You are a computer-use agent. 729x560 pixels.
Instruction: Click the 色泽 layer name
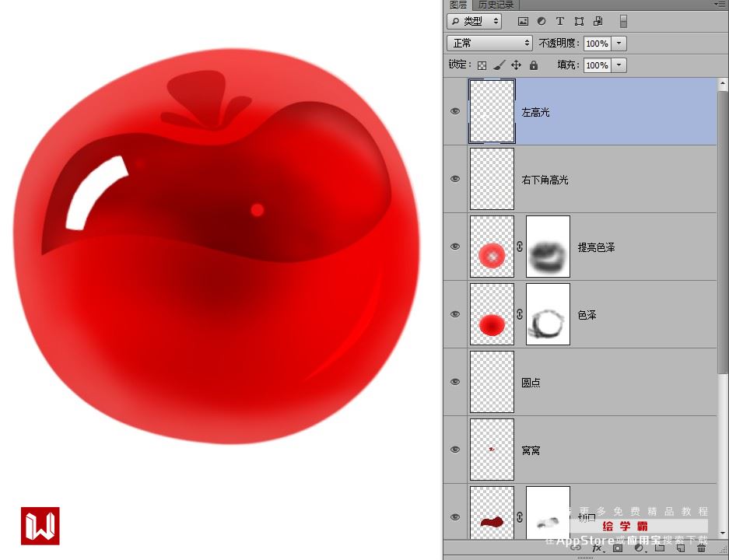pyautogui.click(x=587, y=315)
